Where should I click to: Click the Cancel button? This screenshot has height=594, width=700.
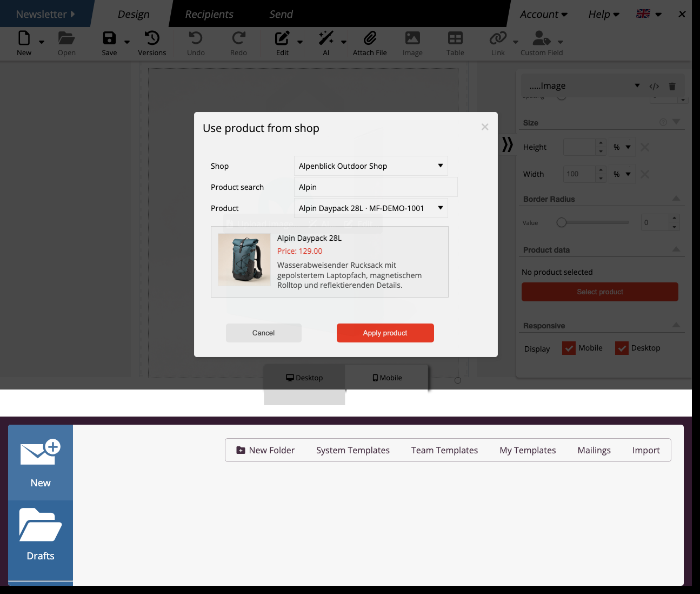(264, 333)
